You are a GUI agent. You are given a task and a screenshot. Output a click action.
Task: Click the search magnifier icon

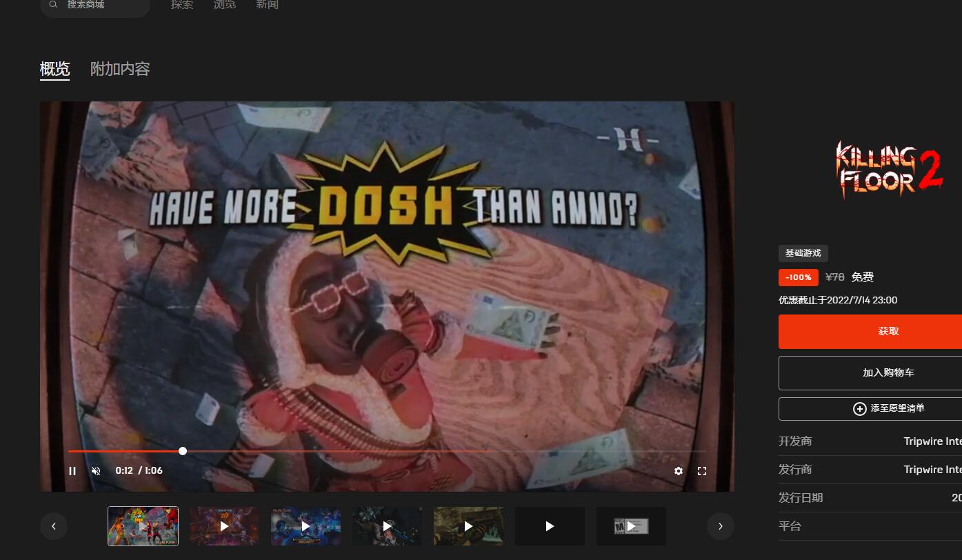[x=54, y=5]
